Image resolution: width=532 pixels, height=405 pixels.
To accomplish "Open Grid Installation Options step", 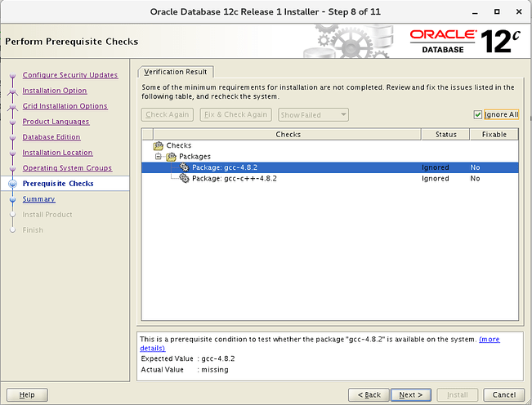I will pos(65,106).
